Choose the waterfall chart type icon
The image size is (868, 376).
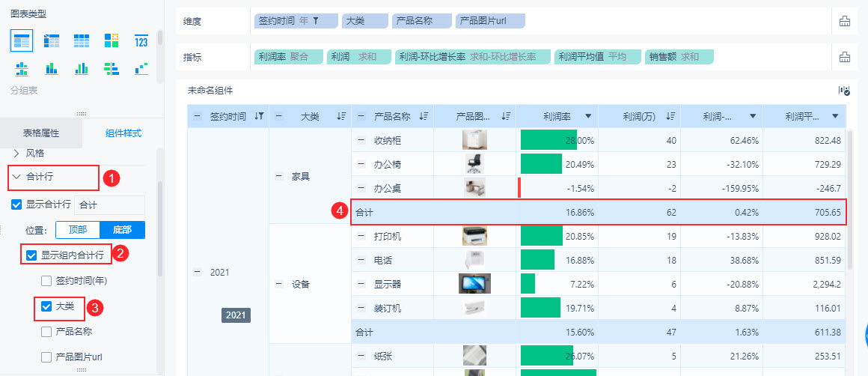[x=141, y=69]
